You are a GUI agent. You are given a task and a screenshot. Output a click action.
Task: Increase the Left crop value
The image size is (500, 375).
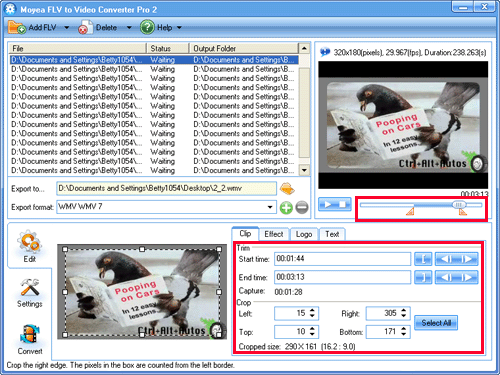coord(312,310)
